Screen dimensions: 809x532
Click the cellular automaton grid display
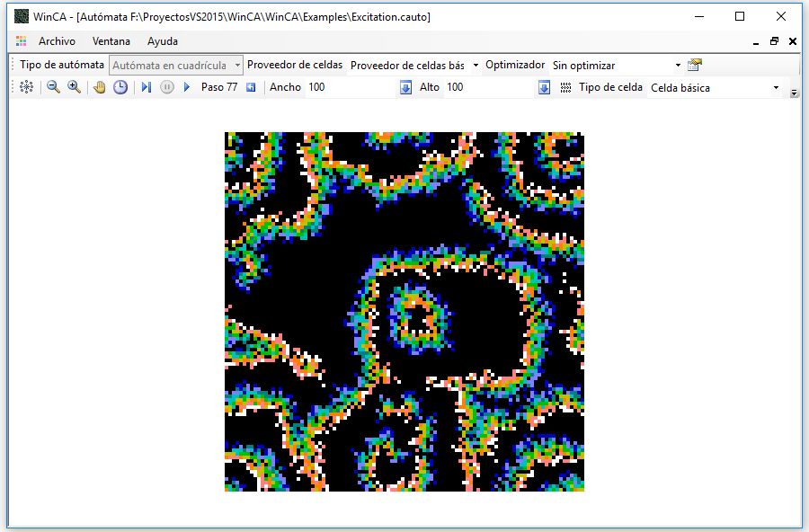404,312
